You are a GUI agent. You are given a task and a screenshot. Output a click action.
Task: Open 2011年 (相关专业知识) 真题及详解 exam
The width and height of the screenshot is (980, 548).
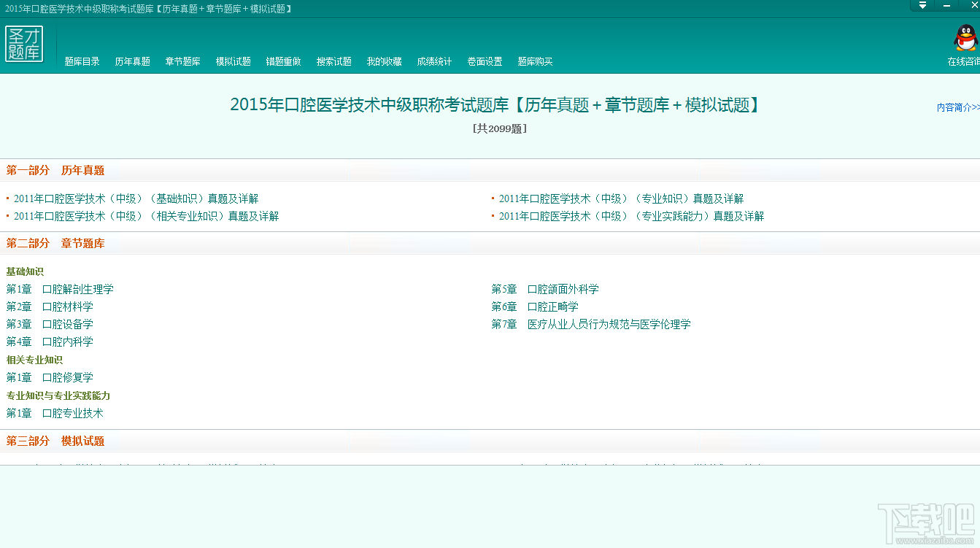pyautogui.click(x=146, y=216)
